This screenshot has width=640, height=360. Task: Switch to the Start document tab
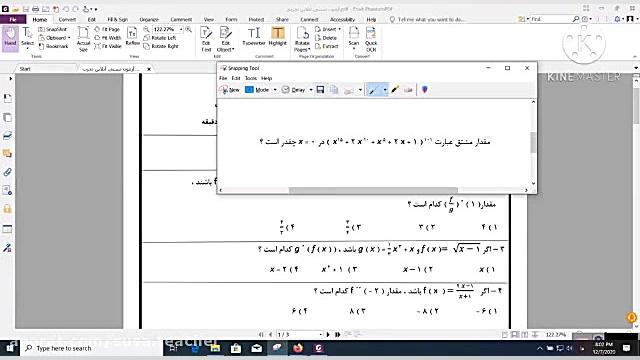click(25, 69)
